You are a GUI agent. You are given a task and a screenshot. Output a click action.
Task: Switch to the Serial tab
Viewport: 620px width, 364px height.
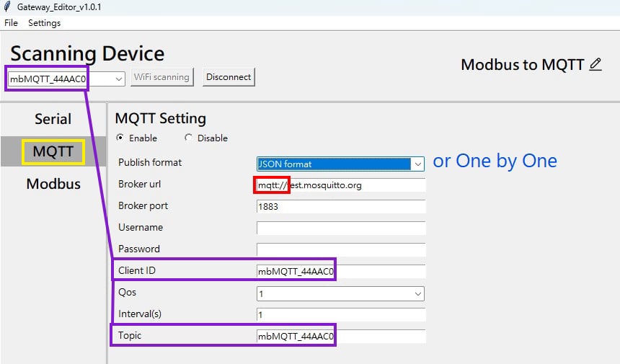click(53, 119)
